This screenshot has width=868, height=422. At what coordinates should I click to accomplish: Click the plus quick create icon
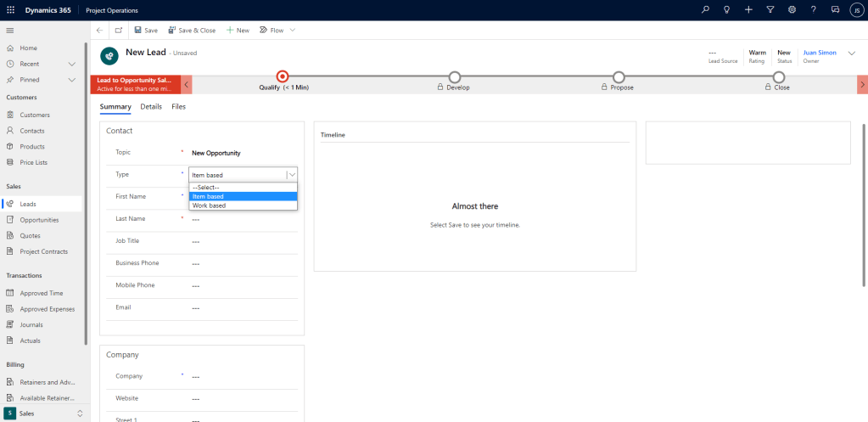(x=748, y=9)
